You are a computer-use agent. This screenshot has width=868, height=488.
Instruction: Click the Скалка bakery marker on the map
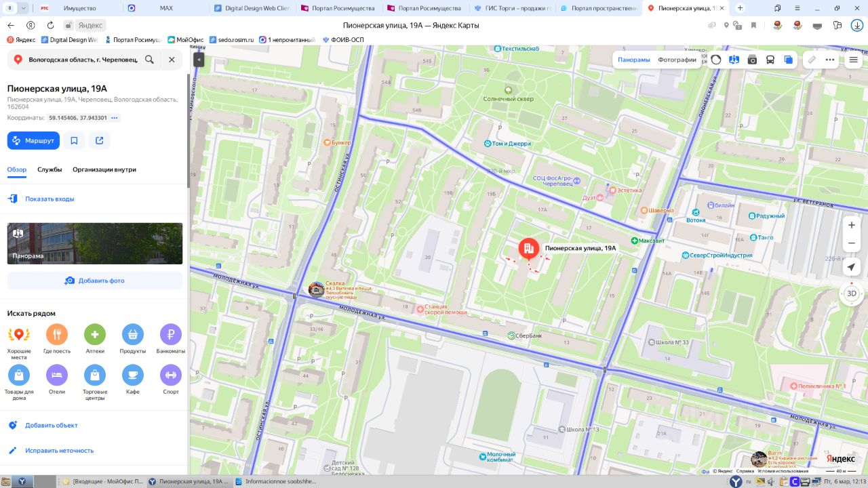pyautogui.click(x=316, y=289)
